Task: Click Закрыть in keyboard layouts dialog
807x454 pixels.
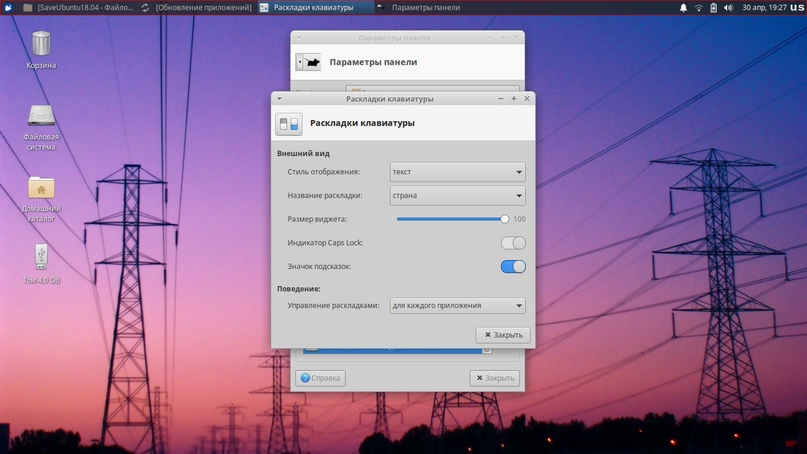Action: point(503,335)
